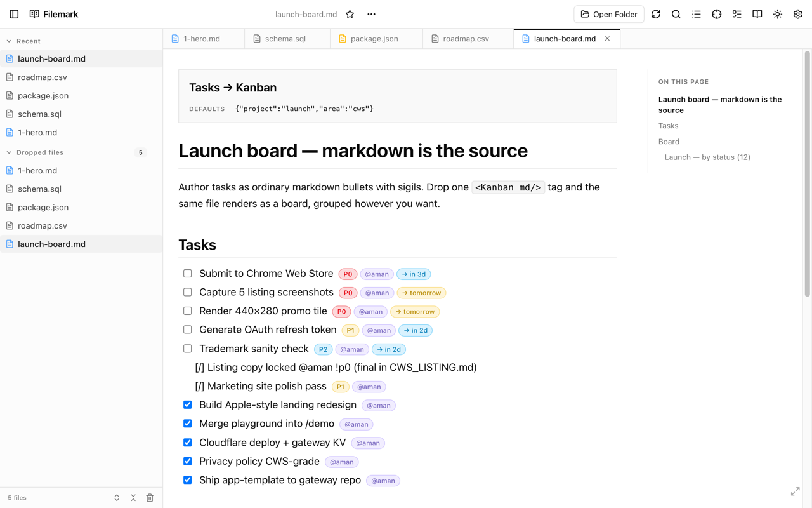
Task: Open roadmap.csv under Dropped files
Action: 81,225
